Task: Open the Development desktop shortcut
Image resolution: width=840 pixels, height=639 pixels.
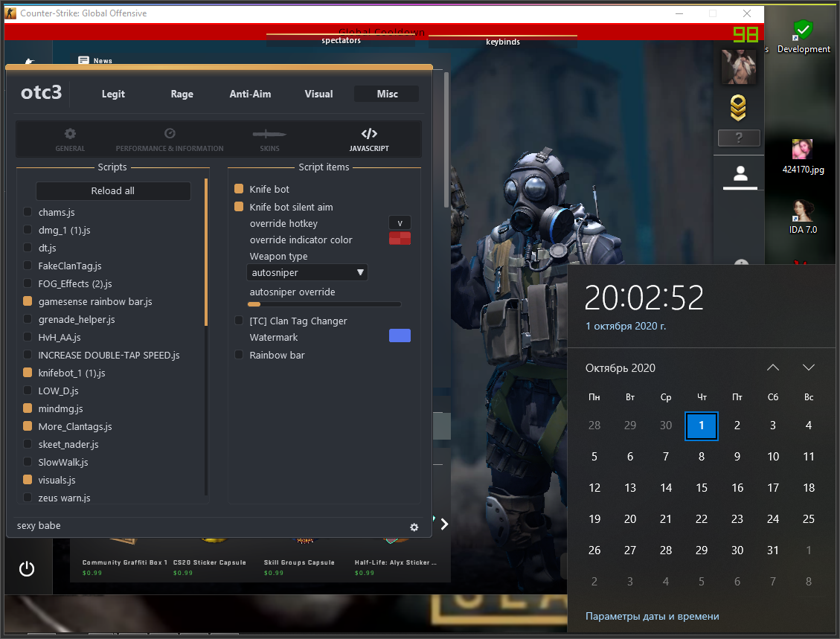Action: click(x=803, y=37)
